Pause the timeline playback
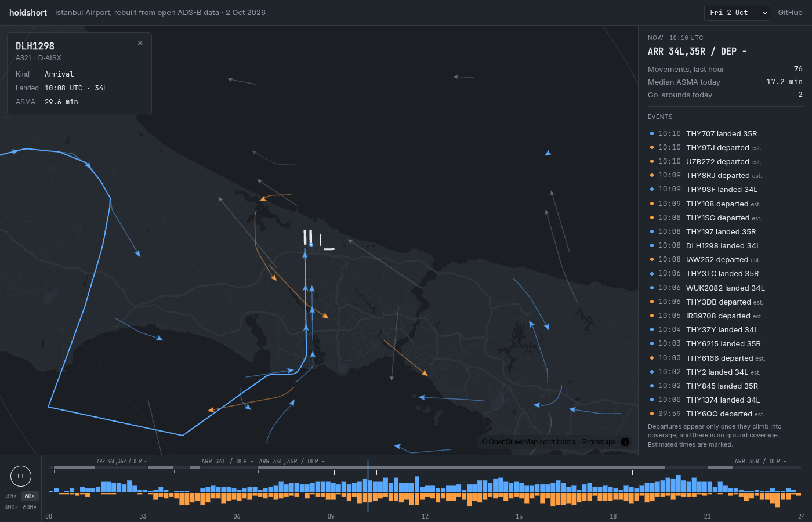The image size is (812, 522). (x=21, y=476)
